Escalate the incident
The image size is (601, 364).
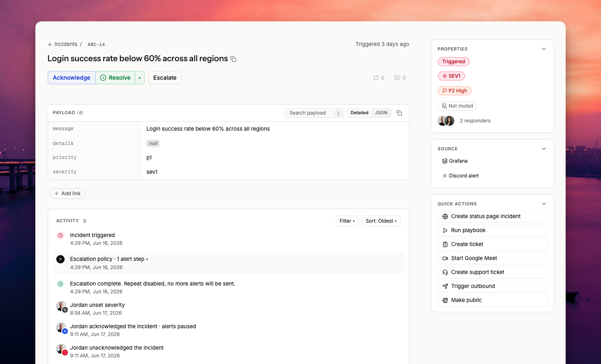165,78
